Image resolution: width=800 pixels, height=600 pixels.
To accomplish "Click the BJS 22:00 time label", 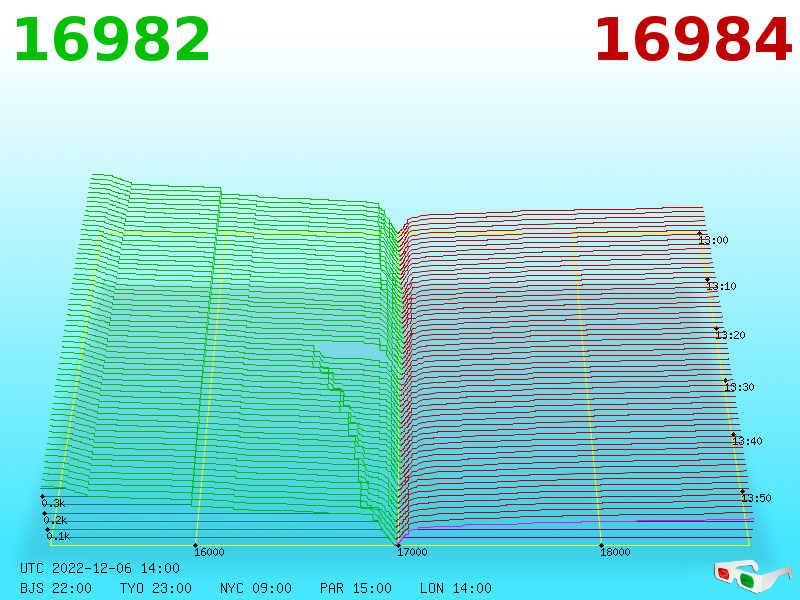I will pyautogui.click(x=56, y=588).
